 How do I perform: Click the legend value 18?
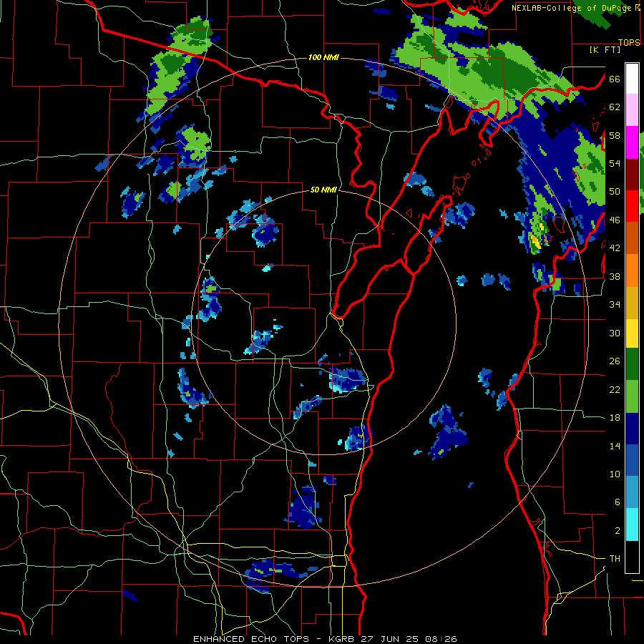point(615,418)
